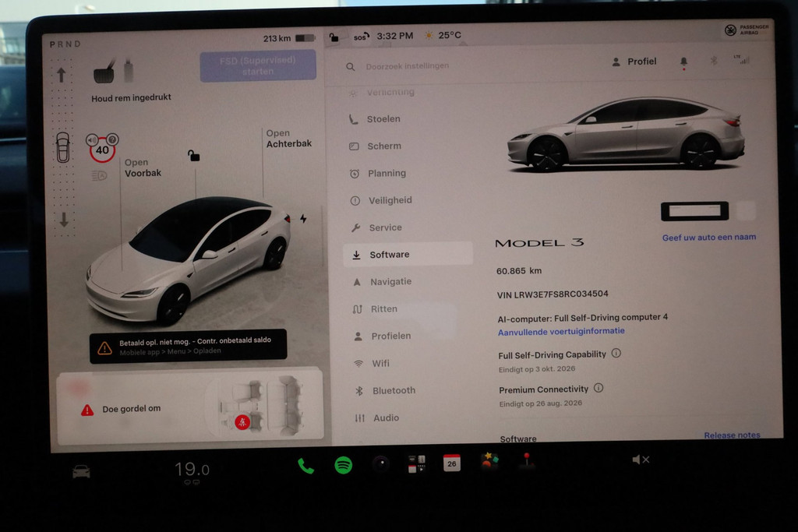This screenshot has height=532, width=798.
Task: Start FSD (Supervised)
Action: click(258, 65)
